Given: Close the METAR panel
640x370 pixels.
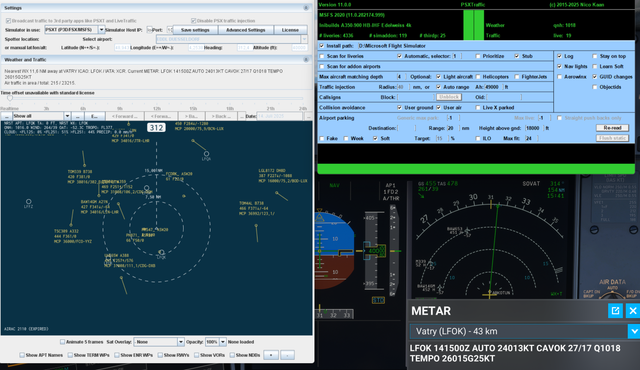Looking at the screenshot, I should coord(633,311).
